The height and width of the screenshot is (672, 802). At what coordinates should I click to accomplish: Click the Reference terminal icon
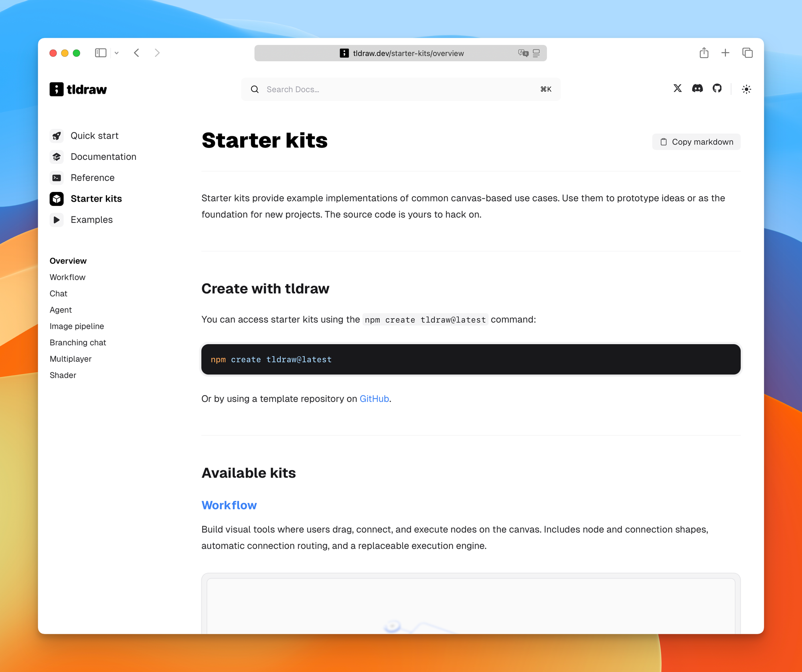click(x=57, y=178)
